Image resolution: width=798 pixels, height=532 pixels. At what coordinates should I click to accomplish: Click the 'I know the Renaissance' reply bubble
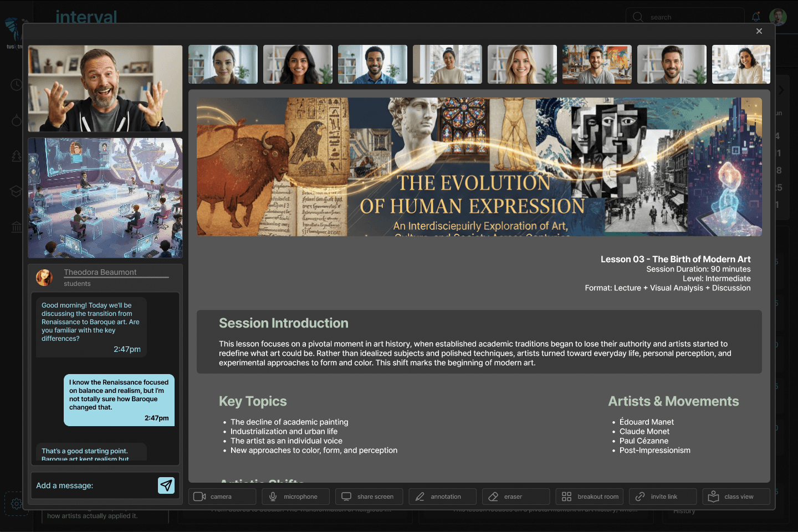tap(119, 400)
